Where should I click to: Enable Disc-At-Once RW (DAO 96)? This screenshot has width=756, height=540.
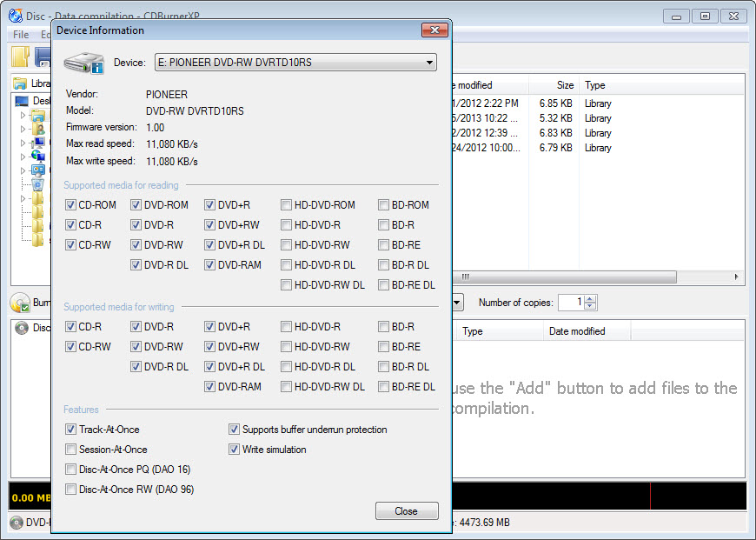point(71,490)
